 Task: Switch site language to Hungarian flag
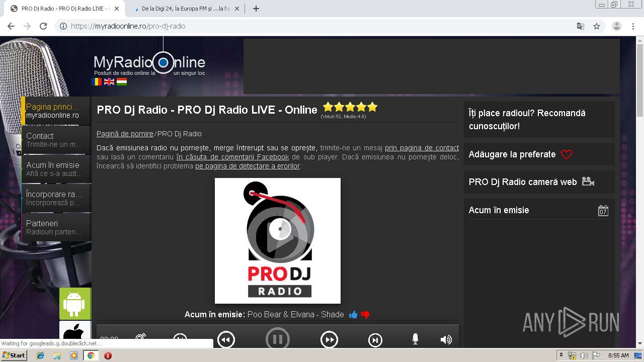122,81
